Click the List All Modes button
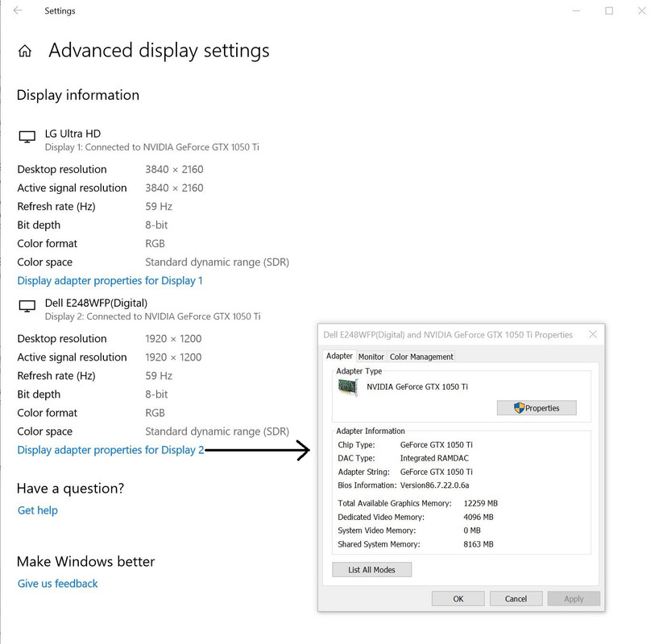Screen dimensions: 659x644 point(371,570)
